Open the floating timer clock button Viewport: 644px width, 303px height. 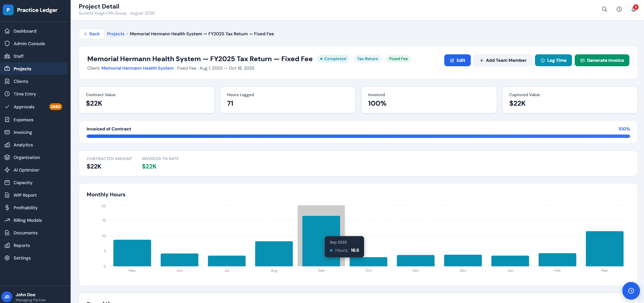pos(631,291)
